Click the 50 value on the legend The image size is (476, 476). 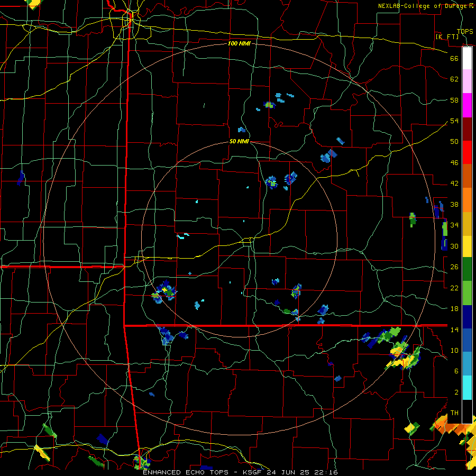(454, 141)
